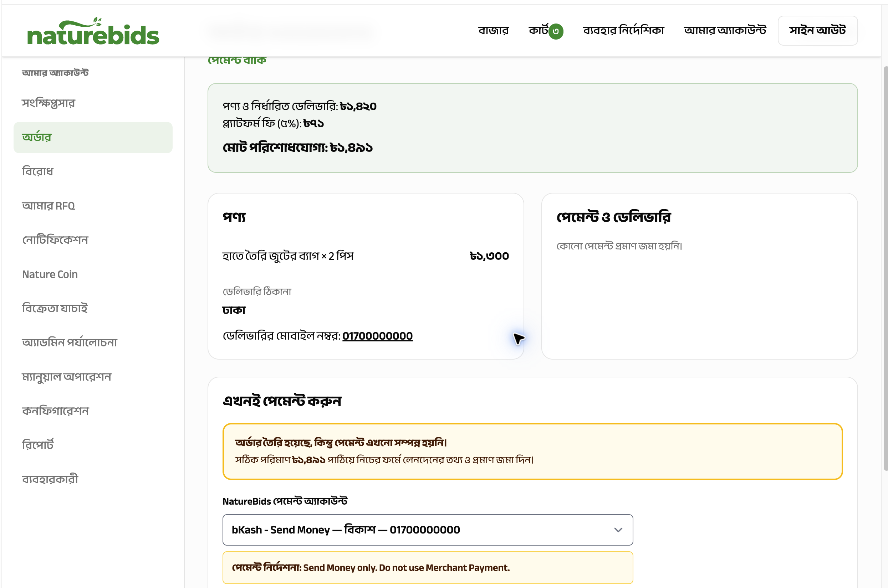This screenshot has width=888, height=588.
Task: Open অ্যাডমিন পর্যালোচনা in the sidebar
Action: tap(93, 342)
